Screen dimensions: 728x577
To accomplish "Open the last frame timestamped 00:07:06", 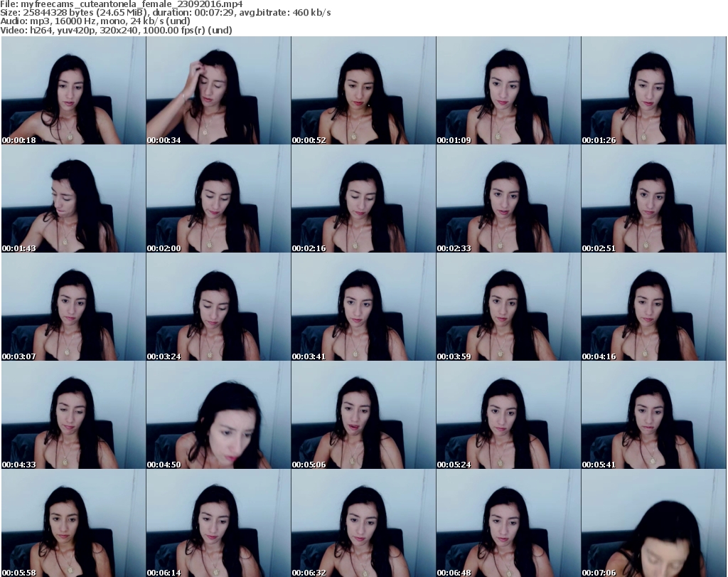I will [x=654, y=523].
